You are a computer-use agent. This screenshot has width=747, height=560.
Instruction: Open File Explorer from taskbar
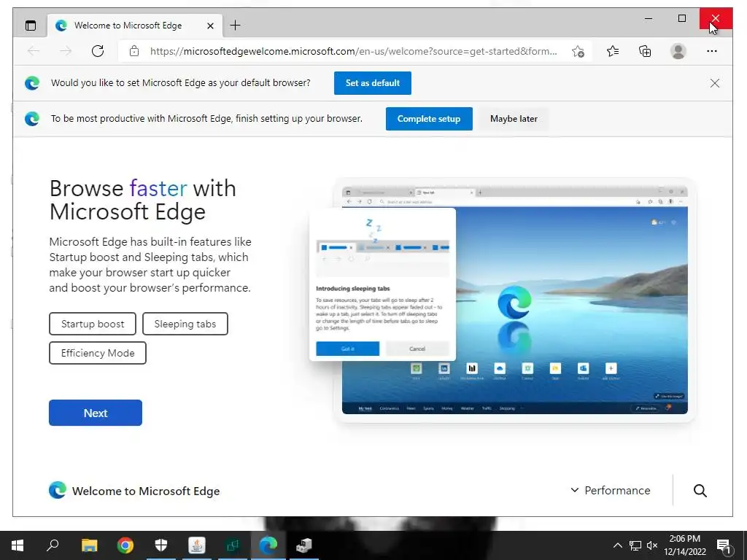[x=89, y=545]
